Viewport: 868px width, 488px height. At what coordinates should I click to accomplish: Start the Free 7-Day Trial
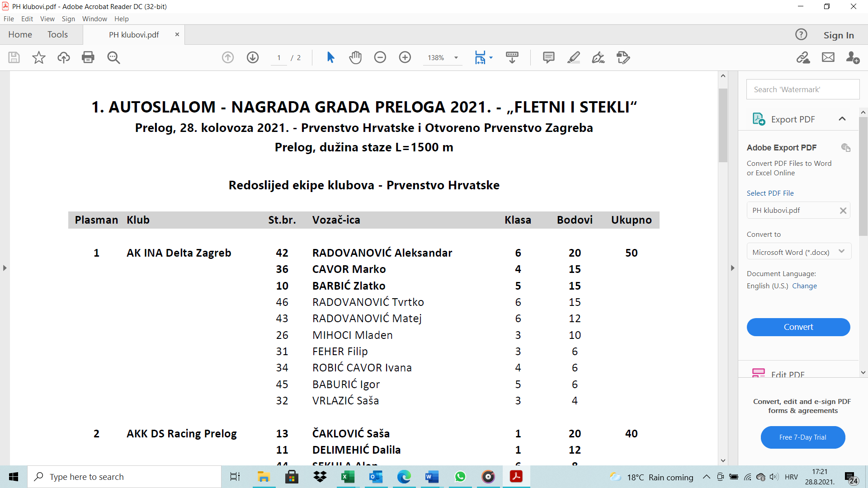803,437
